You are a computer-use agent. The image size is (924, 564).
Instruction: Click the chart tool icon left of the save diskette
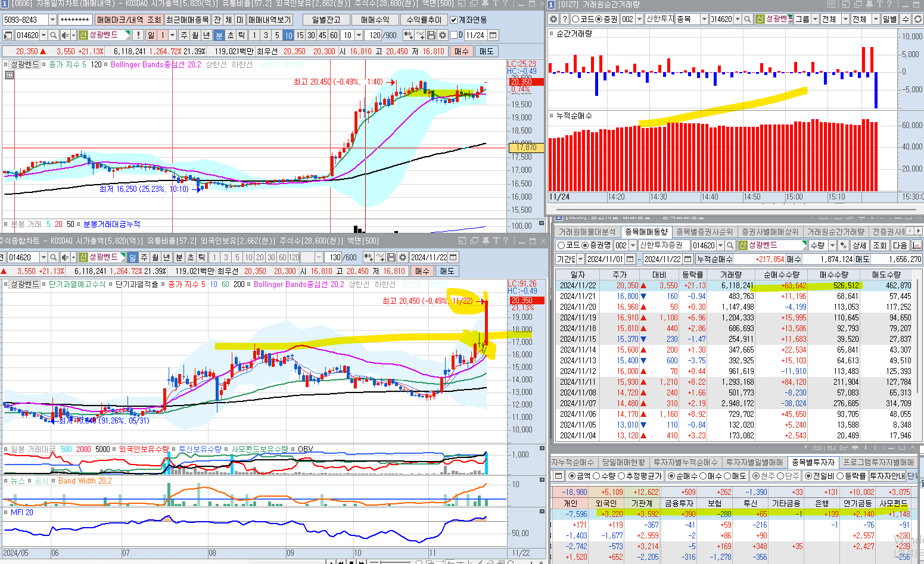pyautogui.click(x=420, y=35)
